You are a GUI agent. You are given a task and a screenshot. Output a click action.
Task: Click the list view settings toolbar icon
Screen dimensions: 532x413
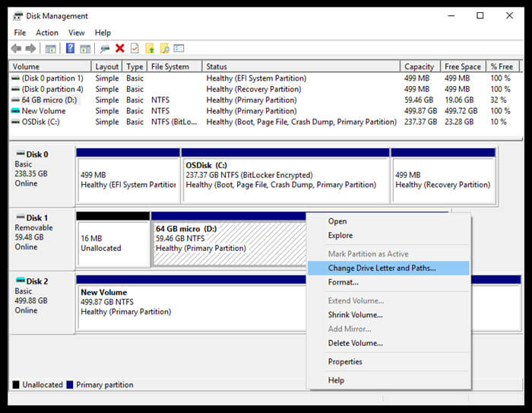pos(179,48)
